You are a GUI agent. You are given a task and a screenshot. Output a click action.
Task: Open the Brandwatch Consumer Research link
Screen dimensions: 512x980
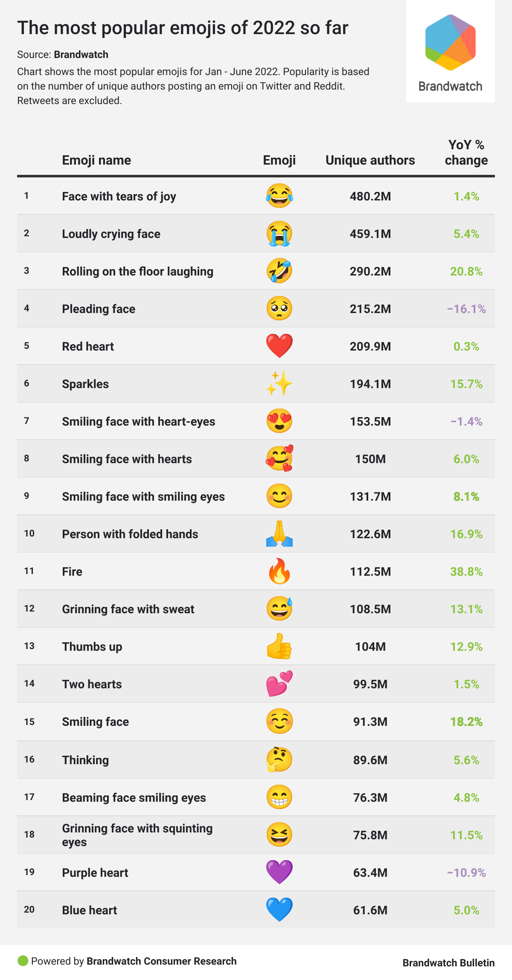[161, 961]
